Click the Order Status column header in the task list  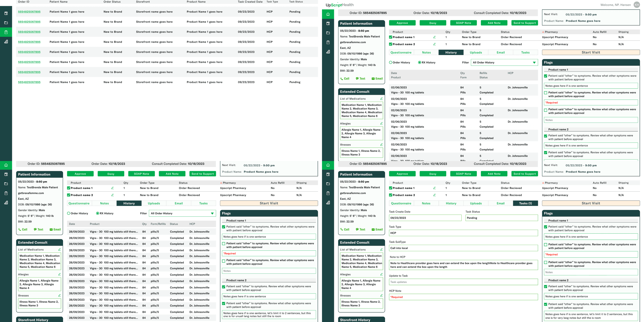pyautogui.click(x=112, y=2)
